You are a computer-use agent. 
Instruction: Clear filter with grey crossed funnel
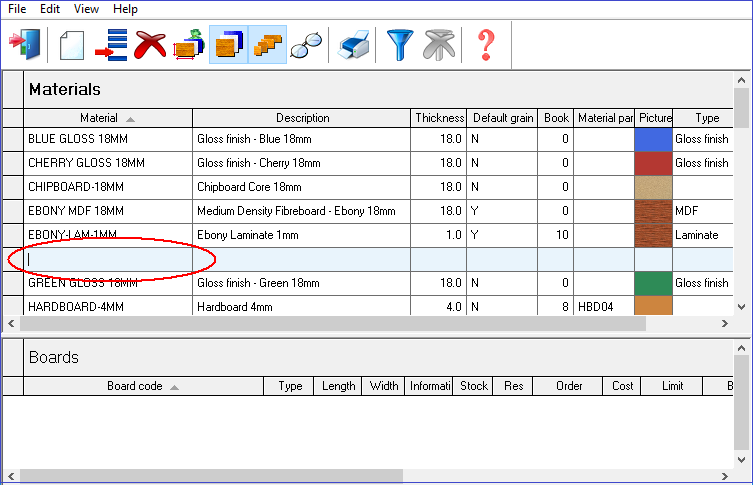pos(439,45)
